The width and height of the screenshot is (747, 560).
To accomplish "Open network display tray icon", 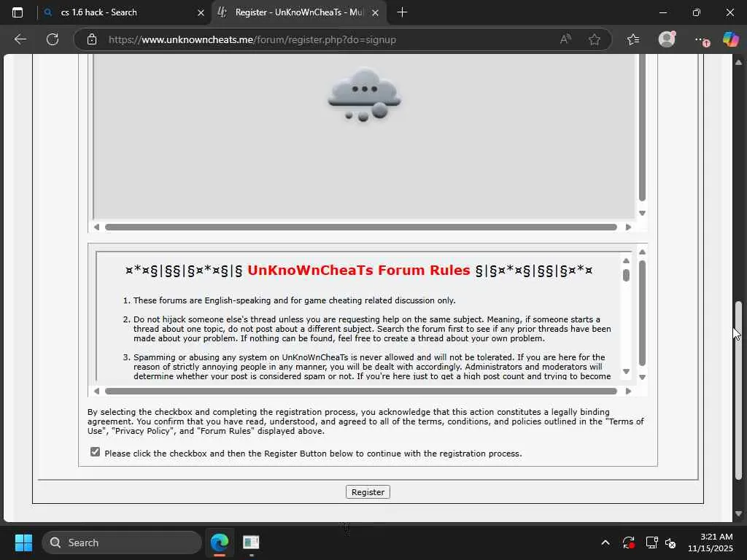I will click(651, 542).
